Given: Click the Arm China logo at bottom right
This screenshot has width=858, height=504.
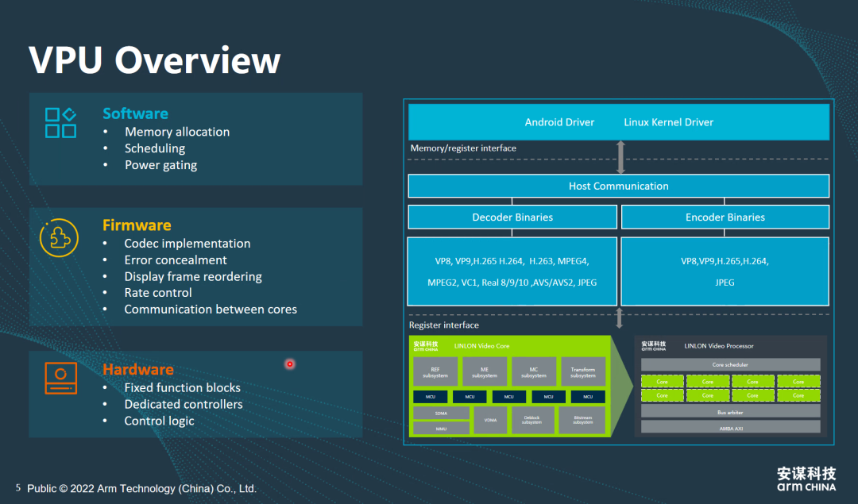Looking at the screenshot, I should [806, 479].
